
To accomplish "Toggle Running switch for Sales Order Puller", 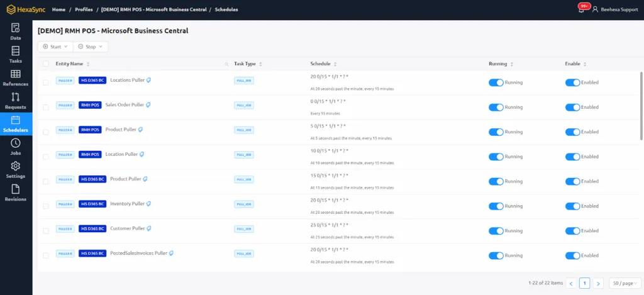I will (x=496, y=107).
